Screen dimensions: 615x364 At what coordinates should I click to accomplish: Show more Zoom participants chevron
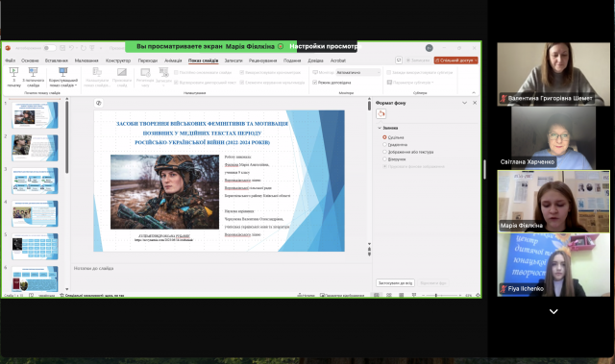pyautogui.click(x=553, y=311)
